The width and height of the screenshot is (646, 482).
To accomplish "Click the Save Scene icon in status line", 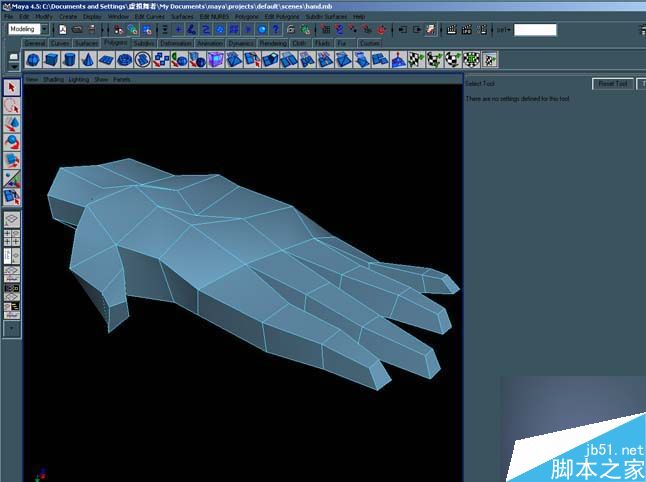I will coord(92,29).
